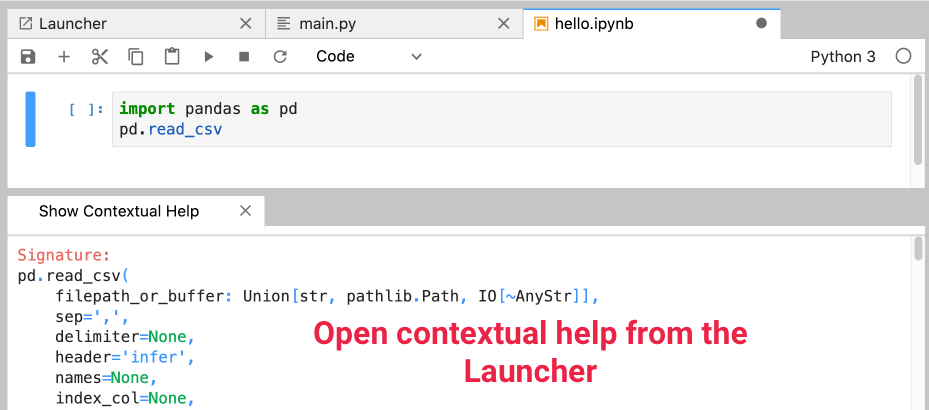This screenshot has width=929, height=410.
Task: Click inside the pd.read_csv code cell
Action: coord(500,119)
